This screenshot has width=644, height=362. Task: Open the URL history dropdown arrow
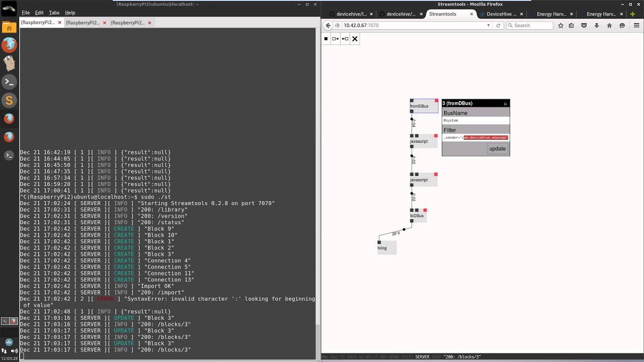pyautogui.click(x=488, y=25)
